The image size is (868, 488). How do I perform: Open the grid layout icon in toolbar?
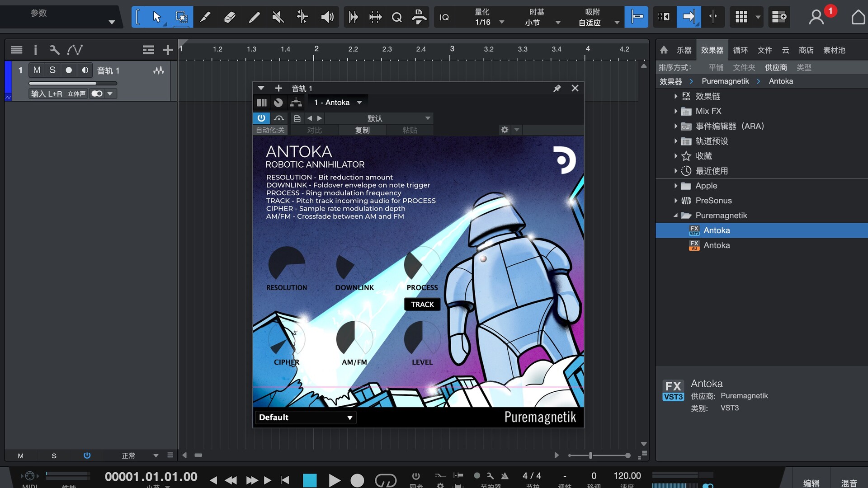[741, 17]
